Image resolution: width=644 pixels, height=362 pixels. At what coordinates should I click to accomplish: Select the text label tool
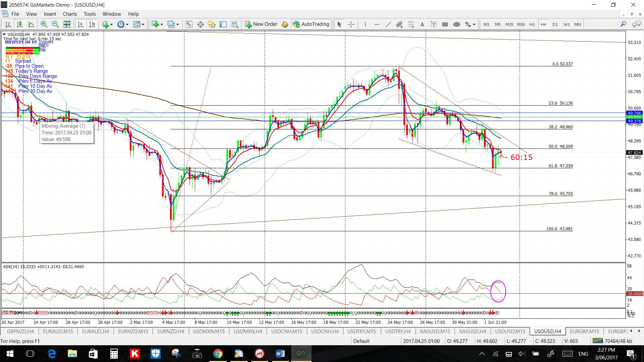(x=422, y=24)
